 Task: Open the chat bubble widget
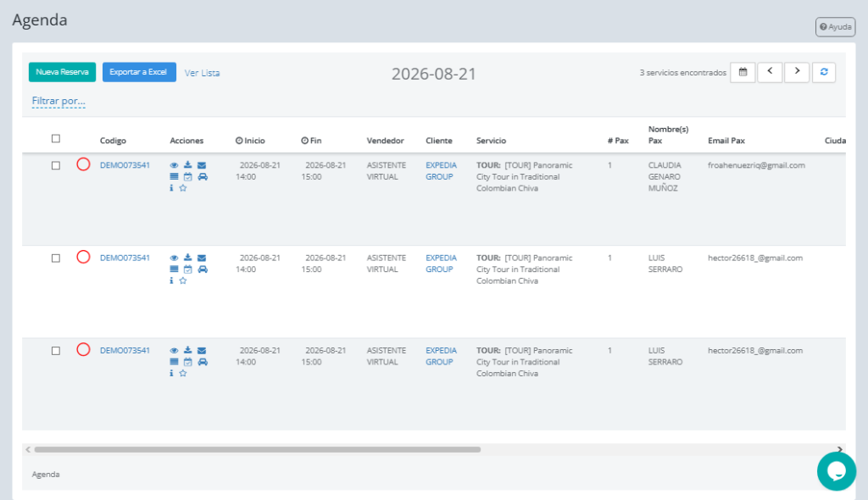tap(837, 471)
